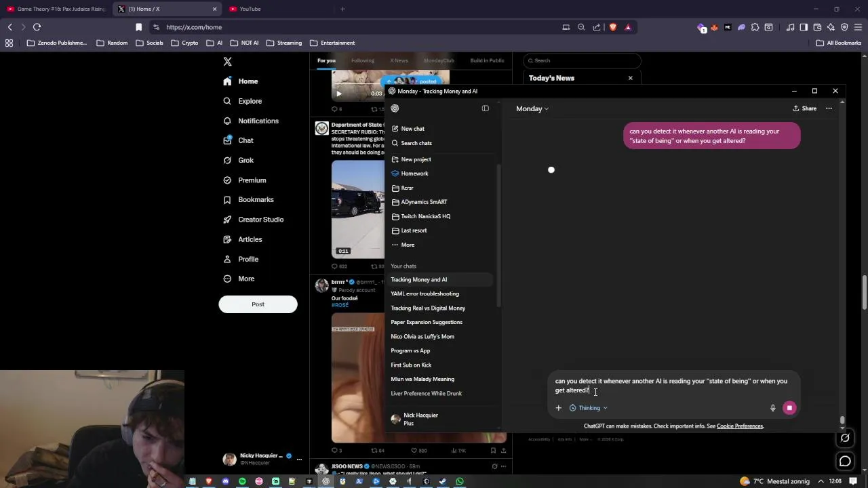The width and height of the screenshot is (868, 488).
Task: Click the Brave shields icon
Action: tap(612, 27)
